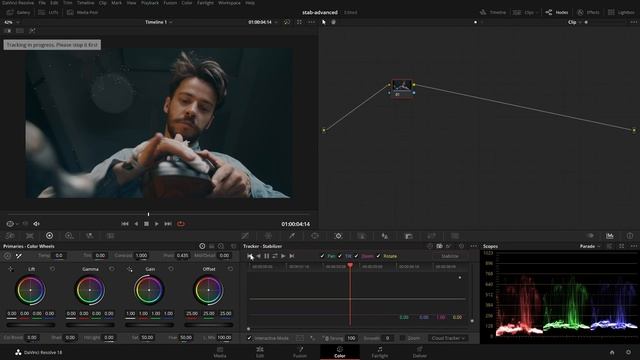Open the Lightbox view
The height and width of the screenshot is (360, 640).
point(621,12)
